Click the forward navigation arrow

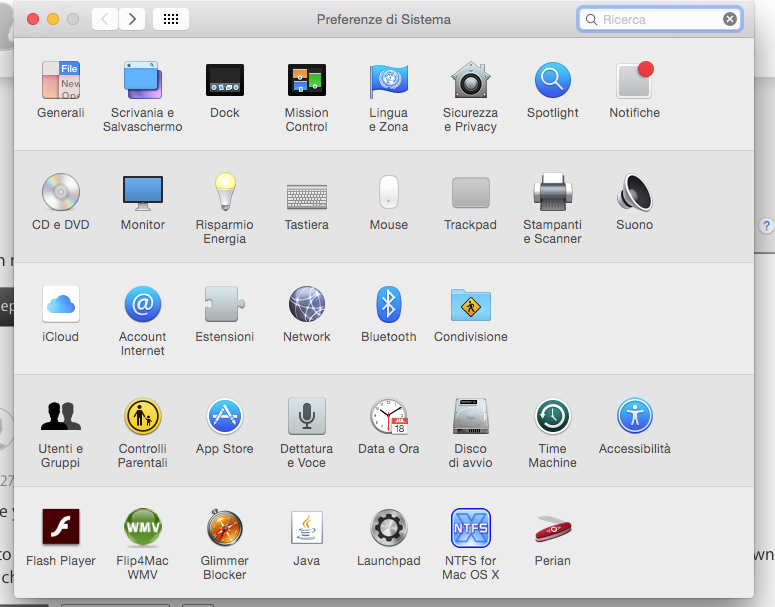(132, 19)
